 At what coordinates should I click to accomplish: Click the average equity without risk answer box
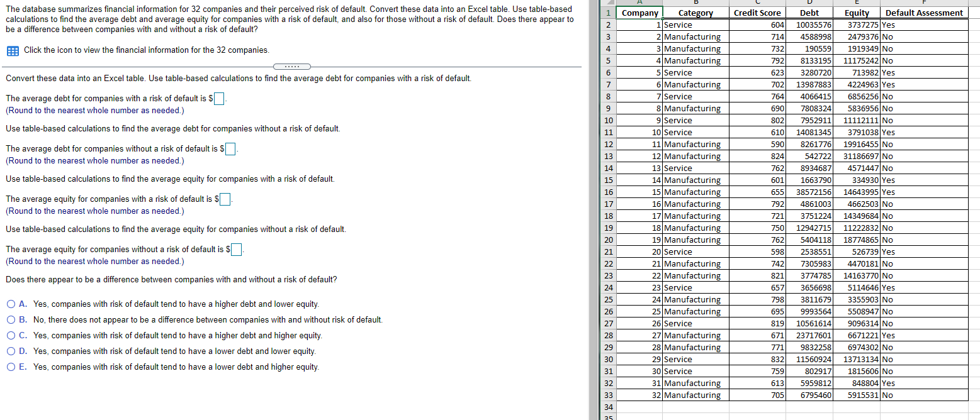pos(236,250)
